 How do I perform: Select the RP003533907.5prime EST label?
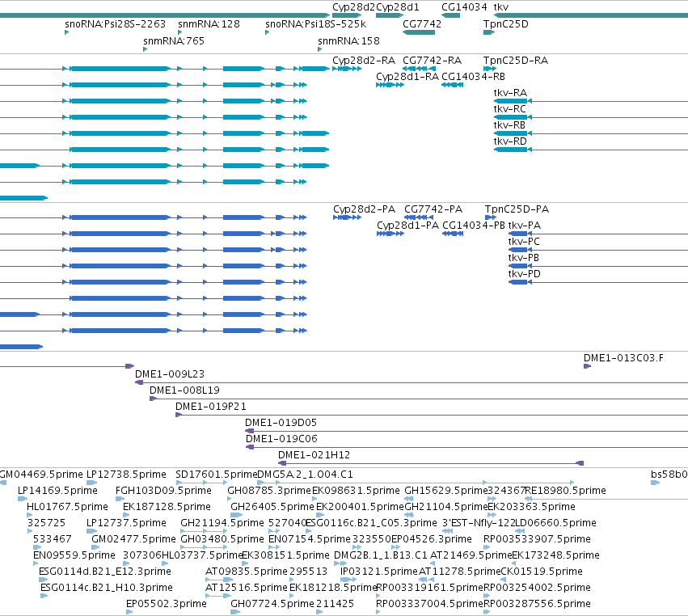537,540
